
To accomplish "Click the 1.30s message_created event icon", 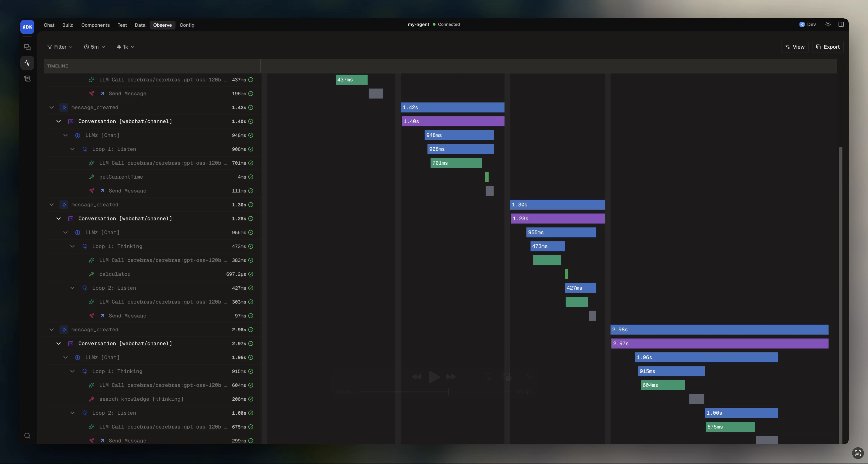I will pos(64,205).
